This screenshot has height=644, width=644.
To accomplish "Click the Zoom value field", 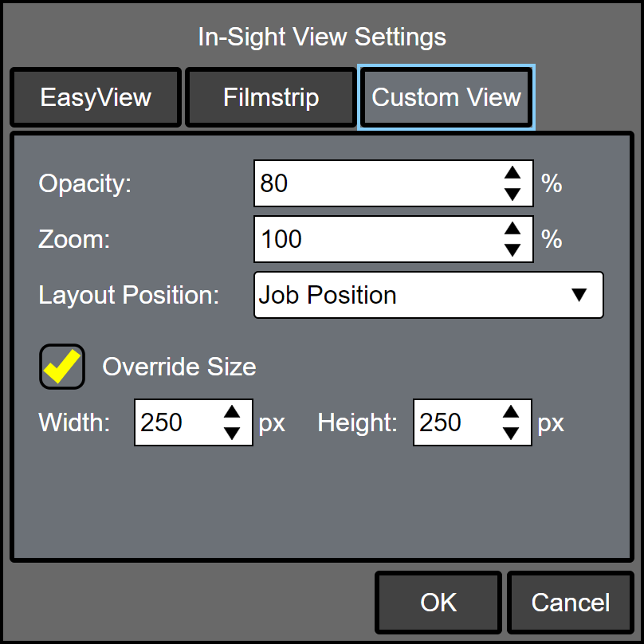I will pyautogui.click(x=375, y=239).
